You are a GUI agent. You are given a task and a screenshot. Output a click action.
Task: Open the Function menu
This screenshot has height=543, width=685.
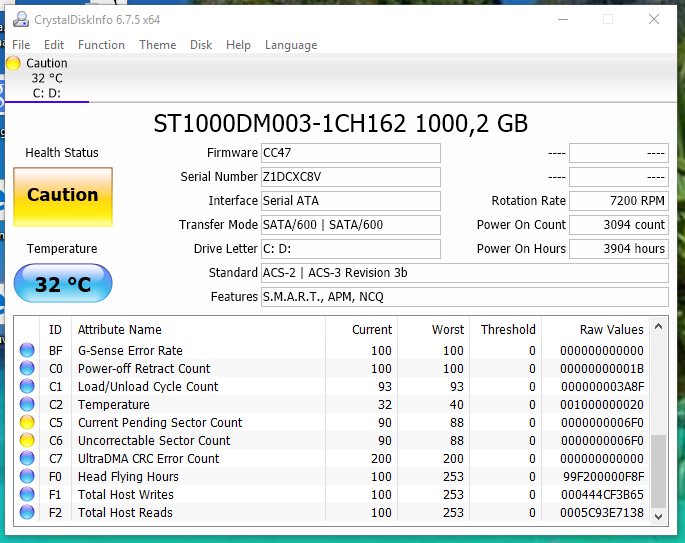click(101, 45)
